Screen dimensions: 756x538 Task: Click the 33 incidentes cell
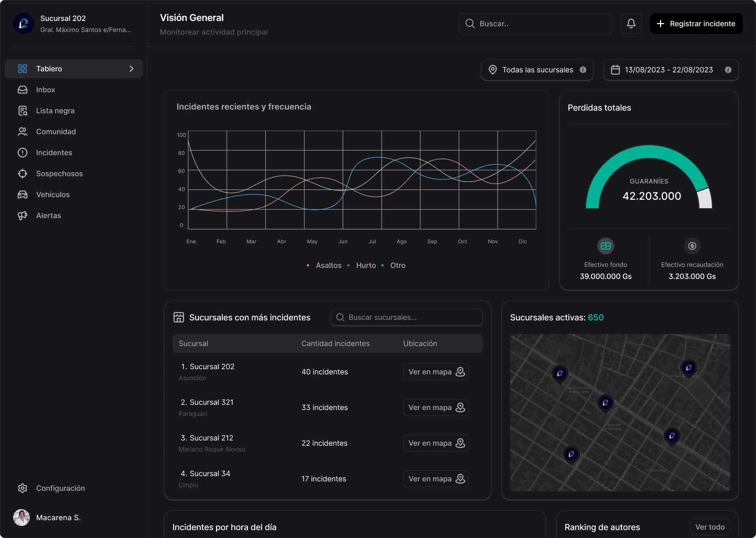tap(325, 407)
